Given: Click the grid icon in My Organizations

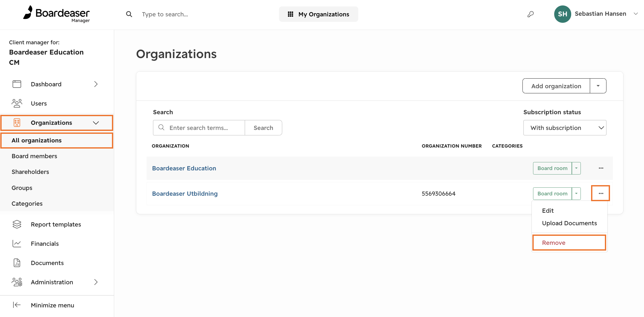Looking at the screenshot, I should (291, 14).
